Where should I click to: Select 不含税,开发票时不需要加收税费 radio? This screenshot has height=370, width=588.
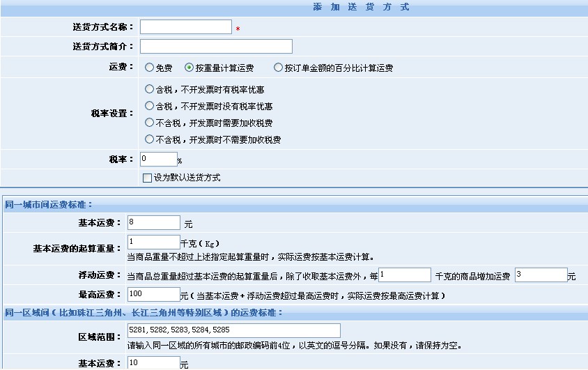click(149, 139)
